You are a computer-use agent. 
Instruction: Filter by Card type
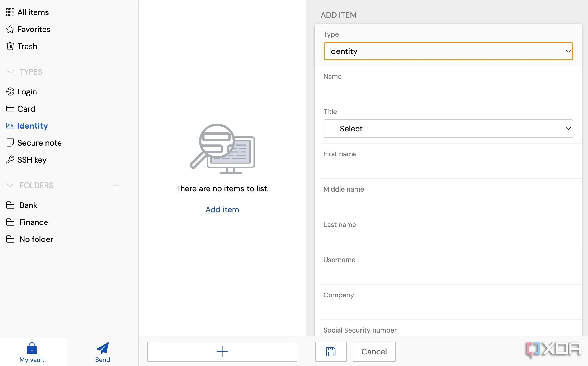26,109
